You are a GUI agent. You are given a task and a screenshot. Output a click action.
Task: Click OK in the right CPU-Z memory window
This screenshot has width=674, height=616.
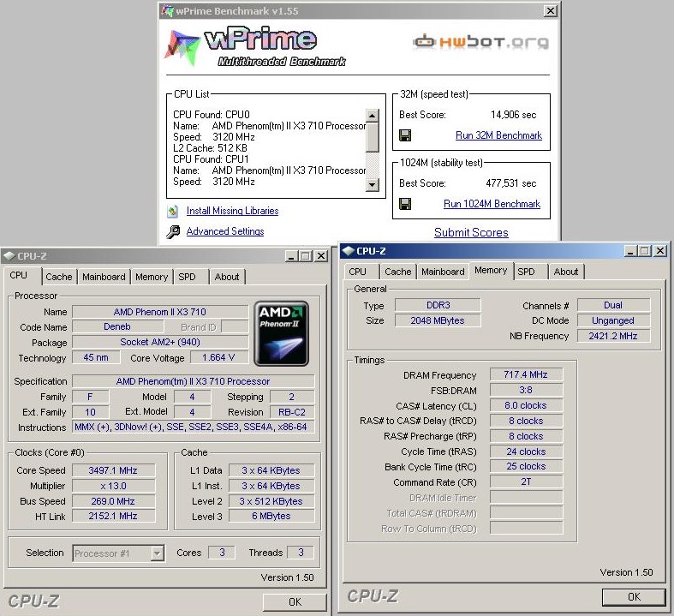[x=634, y=596]
